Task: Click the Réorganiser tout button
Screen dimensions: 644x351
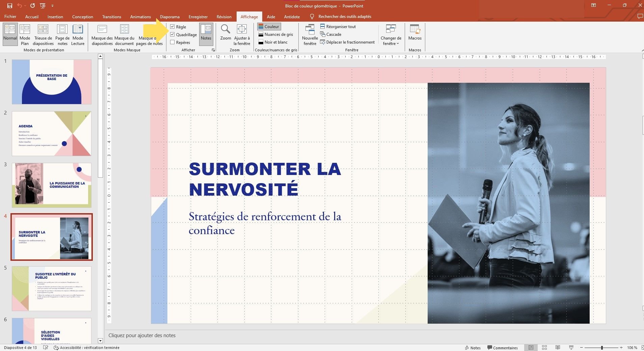Action: [338, 26]
